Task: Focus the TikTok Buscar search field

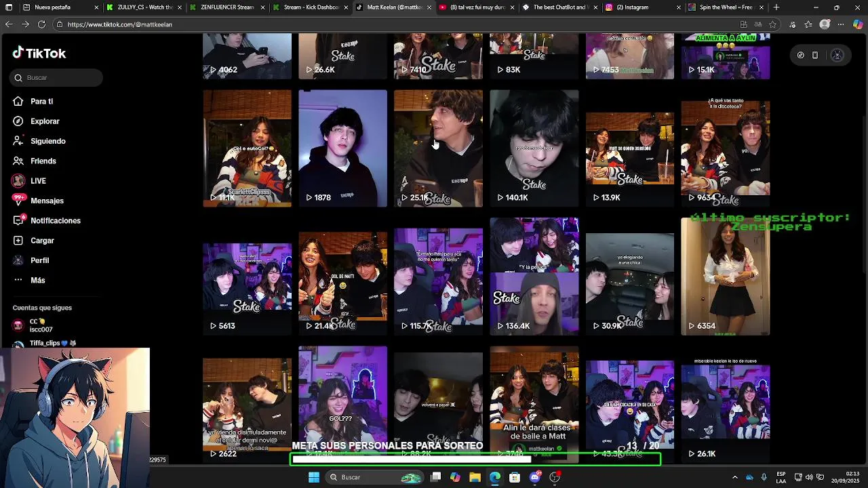Action: click(x=56, y=77)
